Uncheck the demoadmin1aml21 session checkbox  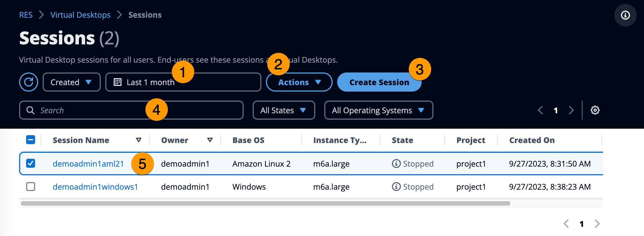(x=31, y=163)
